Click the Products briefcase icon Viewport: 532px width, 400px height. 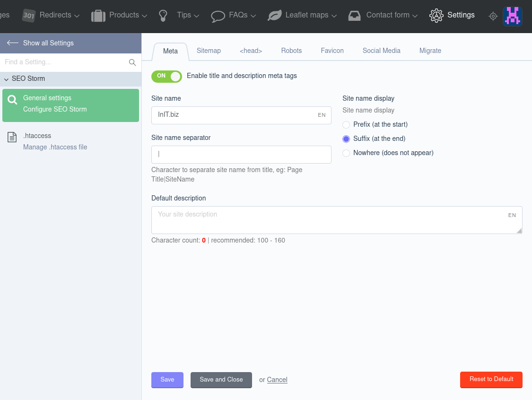[x=98, y=16]
